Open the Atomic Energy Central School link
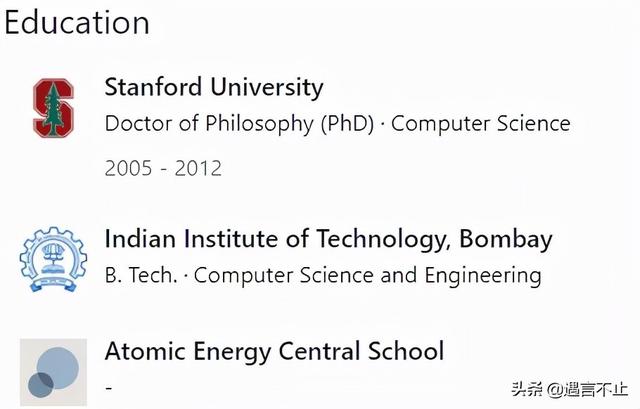640x409 pixels. click(274, 352)
